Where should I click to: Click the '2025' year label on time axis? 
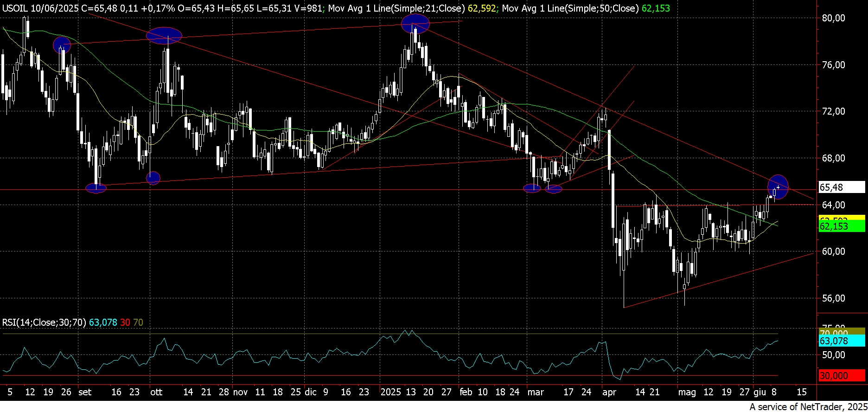(390, 392)
